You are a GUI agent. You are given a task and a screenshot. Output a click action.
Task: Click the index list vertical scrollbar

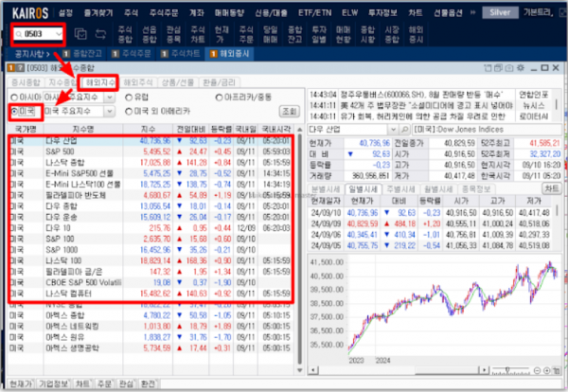pyautogui.click(x=299, y=250)
